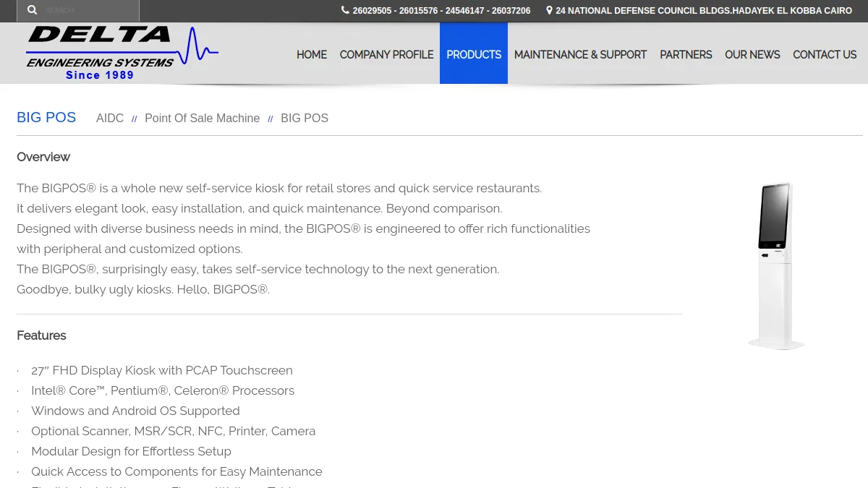The width and height of the screenshot is (868, 488).
Task: Click the search magnifier icon
Action: (x=32, y=10)
